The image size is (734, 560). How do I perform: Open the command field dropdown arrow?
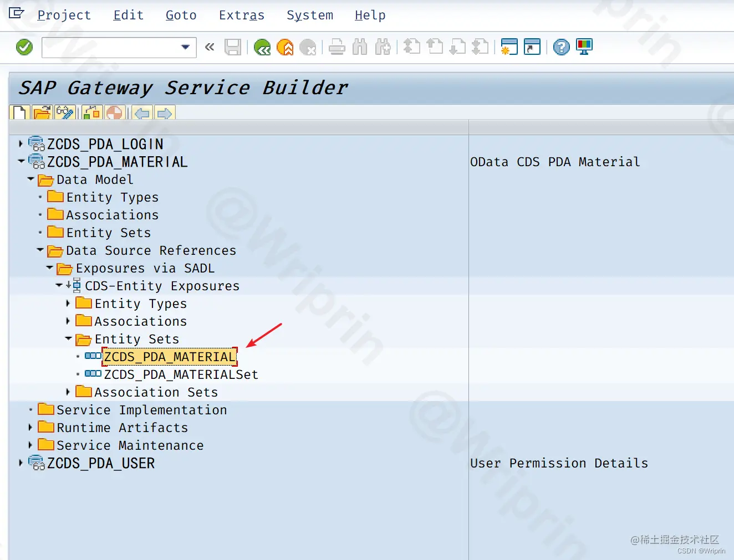(x=186, y=47)
